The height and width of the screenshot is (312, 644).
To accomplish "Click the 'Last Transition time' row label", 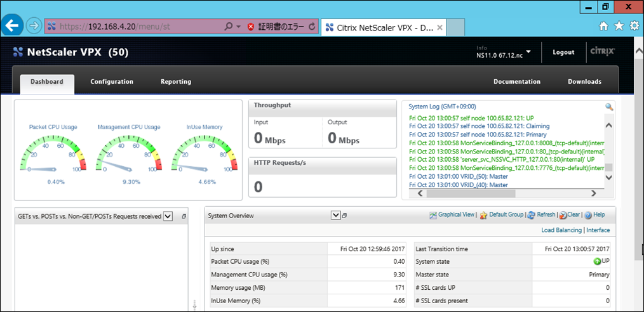I will coord(441,249).
